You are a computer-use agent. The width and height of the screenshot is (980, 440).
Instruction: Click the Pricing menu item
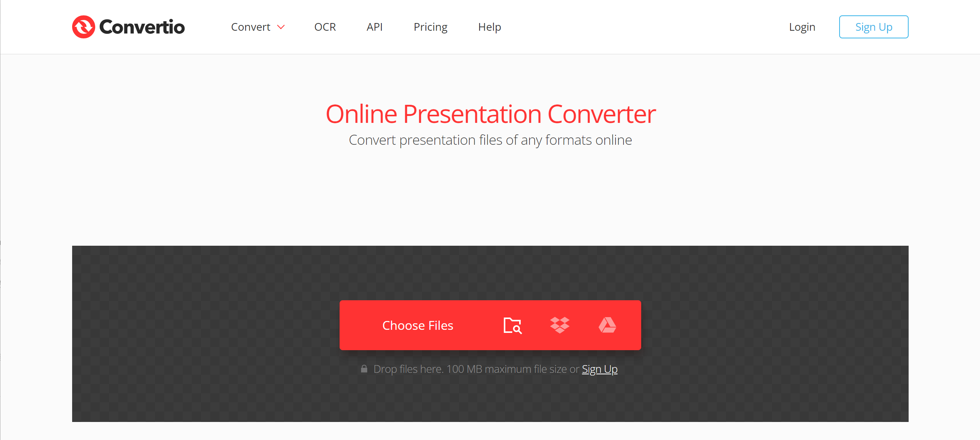click(x=430, y=27)
